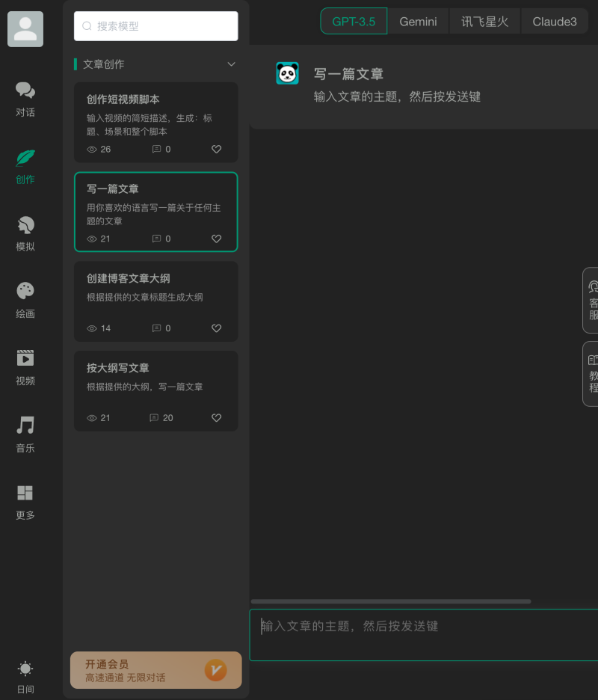Viewport: 598px width, 700px height.
Task: Open the 教程 tutorial side button
Action: (x=591, y=374)
